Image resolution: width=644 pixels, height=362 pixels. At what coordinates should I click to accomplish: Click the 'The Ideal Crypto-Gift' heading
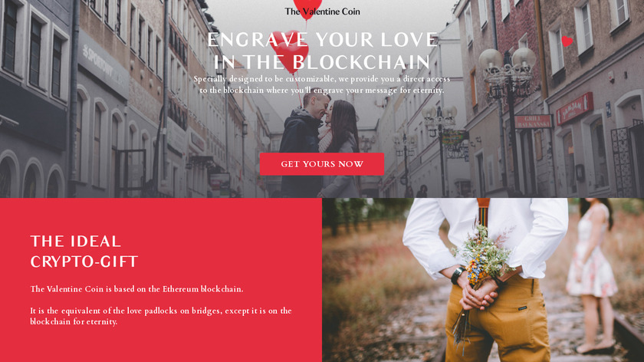[x=84, y=251]
